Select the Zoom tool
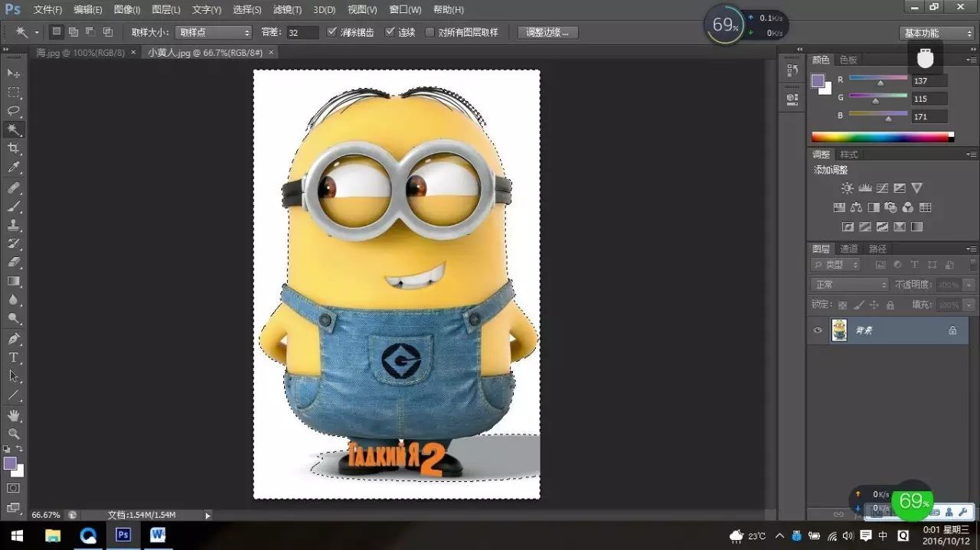The height and width of the screenshot is (550, 980). (14, 434)
